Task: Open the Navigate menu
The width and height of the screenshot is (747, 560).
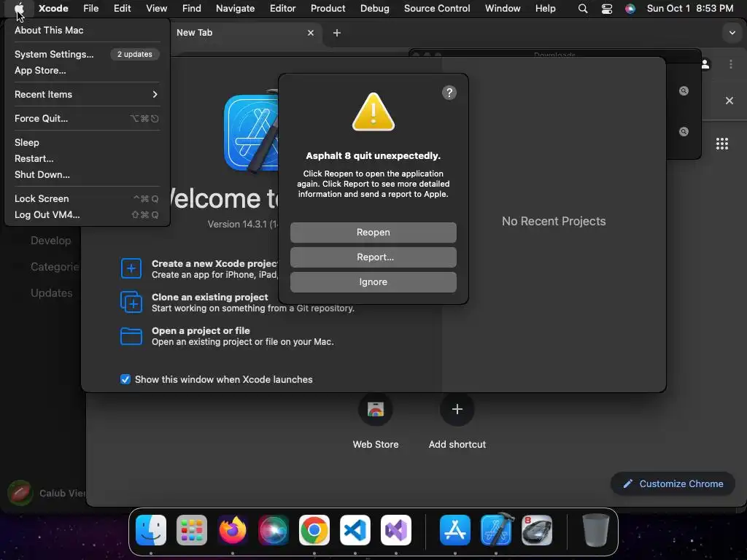Action: pos(236,9)
